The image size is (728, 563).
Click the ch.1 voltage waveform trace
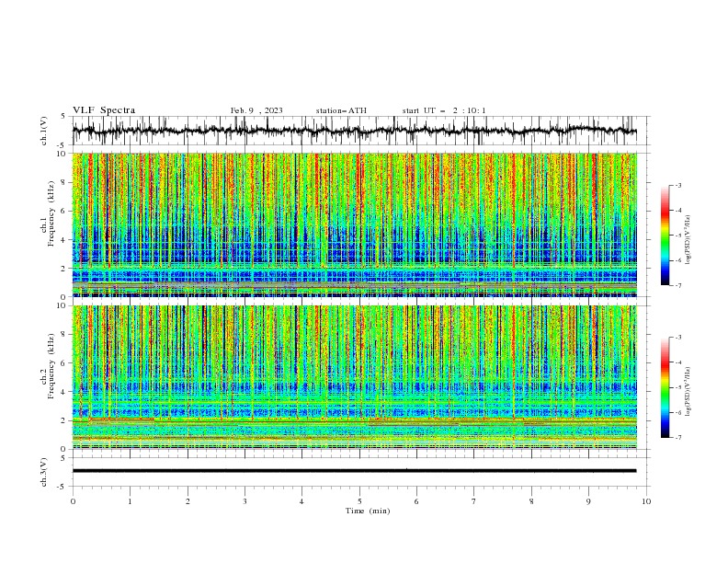(x=354, y=131)
